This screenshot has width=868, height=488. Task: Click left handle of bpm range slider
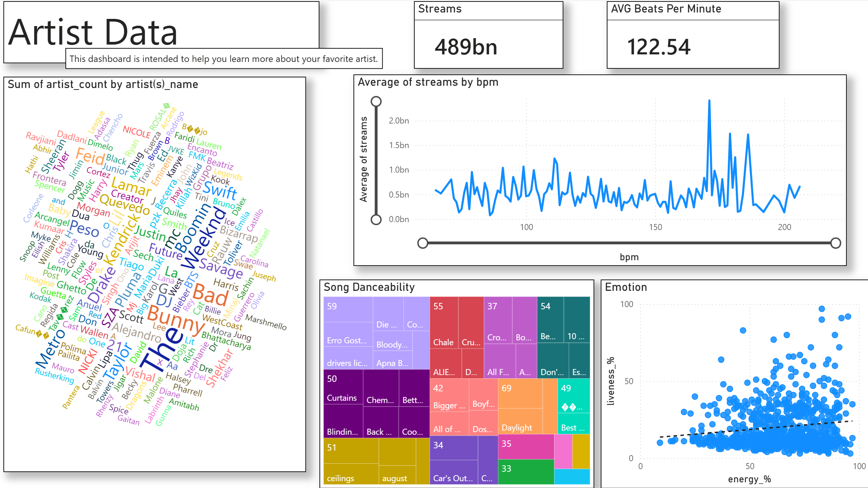click(423, 243)
